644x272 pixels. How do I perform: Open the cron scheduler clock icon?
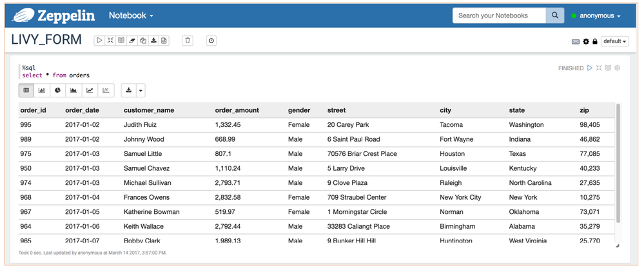tap(211, 40)
